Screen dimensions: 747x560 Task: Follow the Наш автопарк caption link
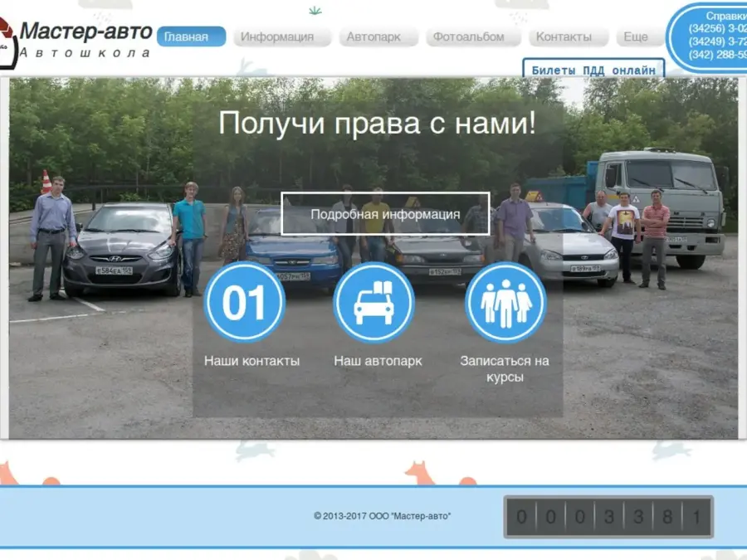point(378,361)
